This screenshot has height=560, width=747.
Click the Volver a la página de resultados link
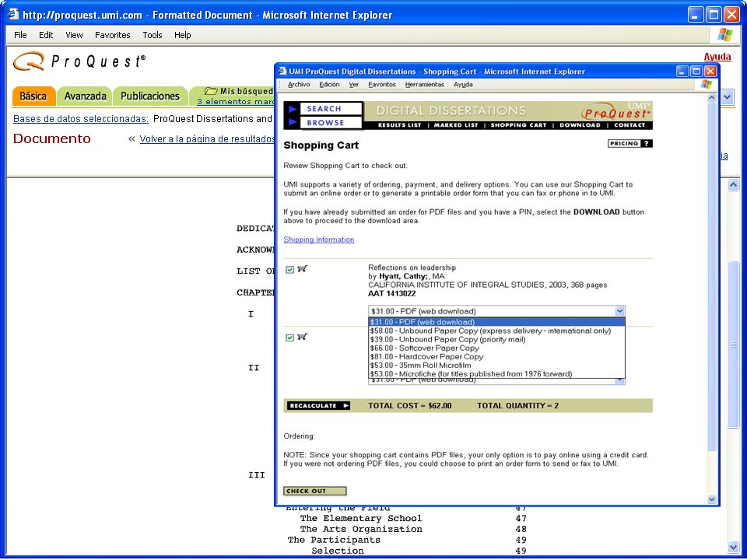[x=207, y=139]
